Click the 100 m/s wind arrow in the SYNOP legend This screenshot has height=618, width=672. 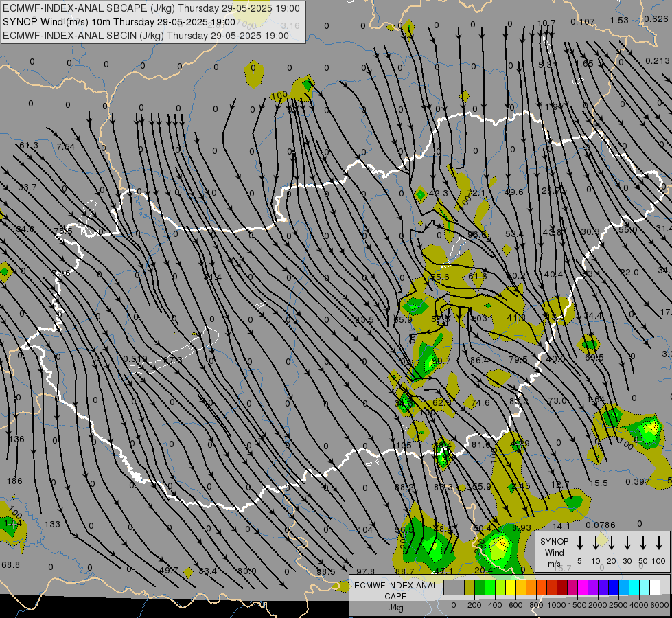(659, 543)
